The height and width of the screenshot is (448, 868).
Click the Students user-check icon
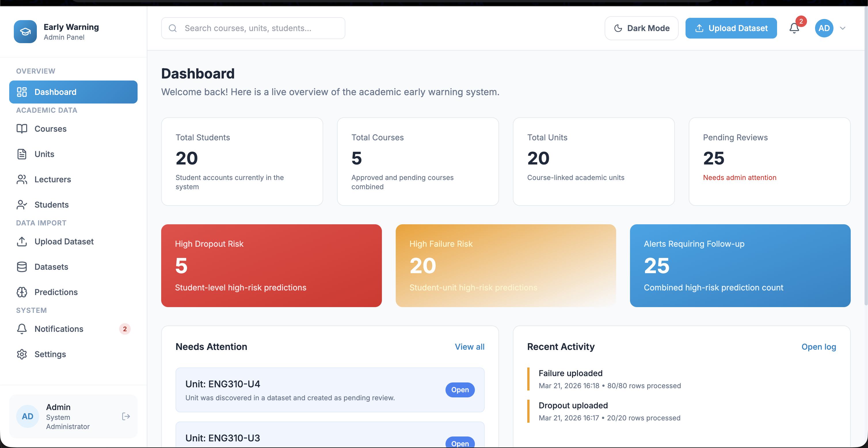22,205
